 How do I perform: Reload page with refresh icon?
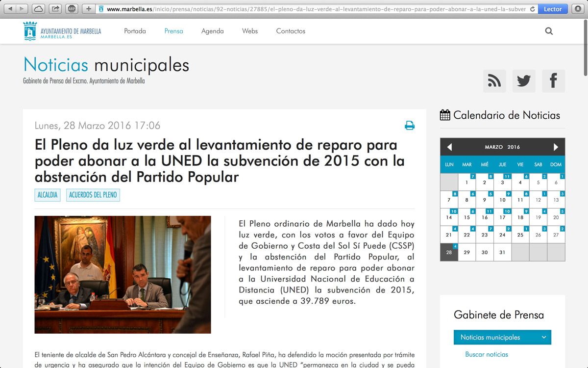pyautogui.click(x=532, y=9)
